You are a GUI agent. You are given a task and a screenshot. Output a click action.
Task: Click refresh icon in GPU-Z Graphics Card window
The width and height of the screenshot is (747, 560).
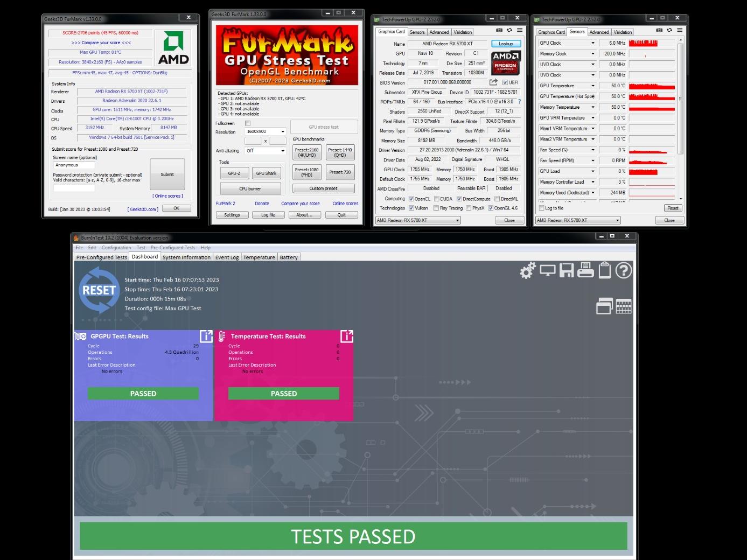(509, 30)
